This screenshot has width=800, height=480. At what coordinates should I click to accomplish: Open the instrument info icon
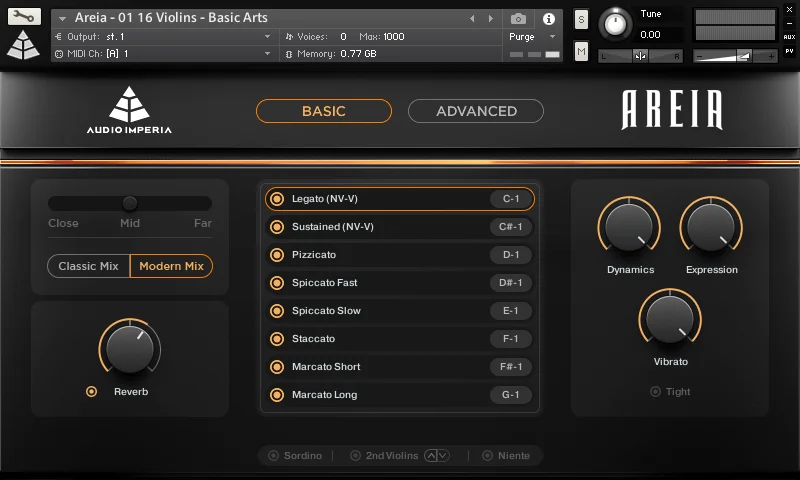[548, 19]
